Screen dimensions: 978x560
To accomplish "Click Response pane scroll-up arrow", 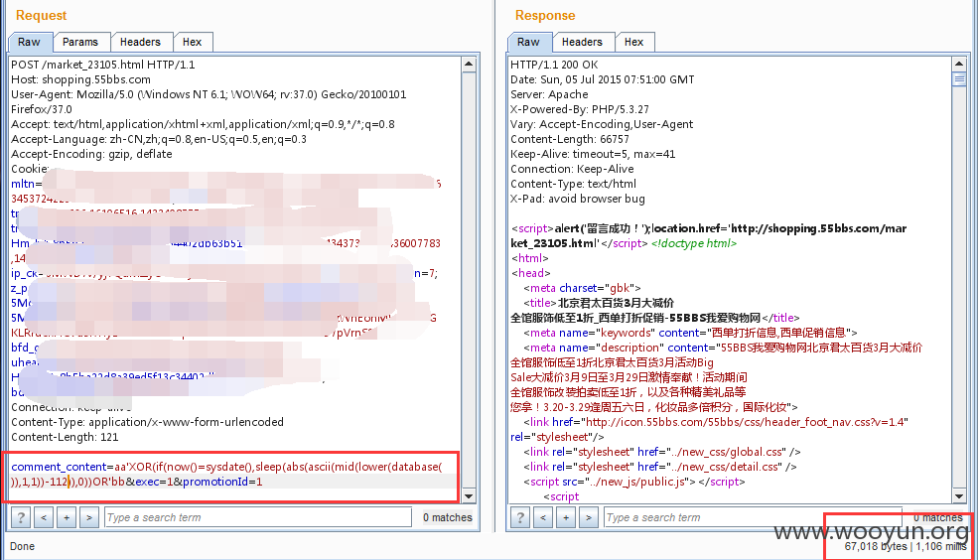I will [959, 64].
